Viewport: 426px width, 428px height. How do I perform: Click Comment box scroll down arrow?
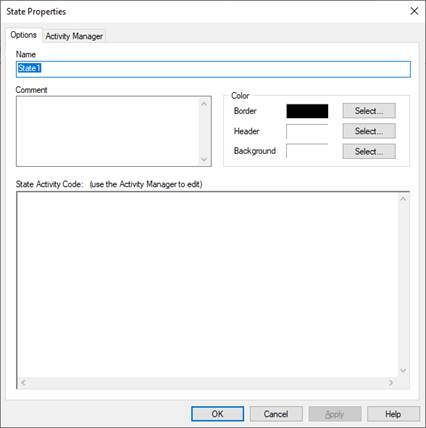tap(204, 160)
